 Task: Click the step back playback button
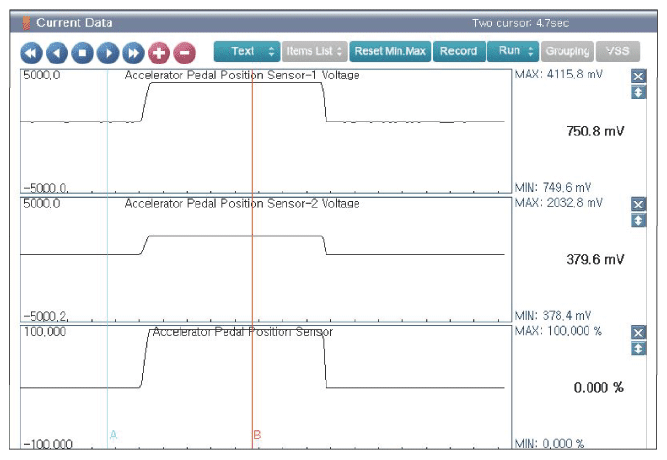(57, 53)
